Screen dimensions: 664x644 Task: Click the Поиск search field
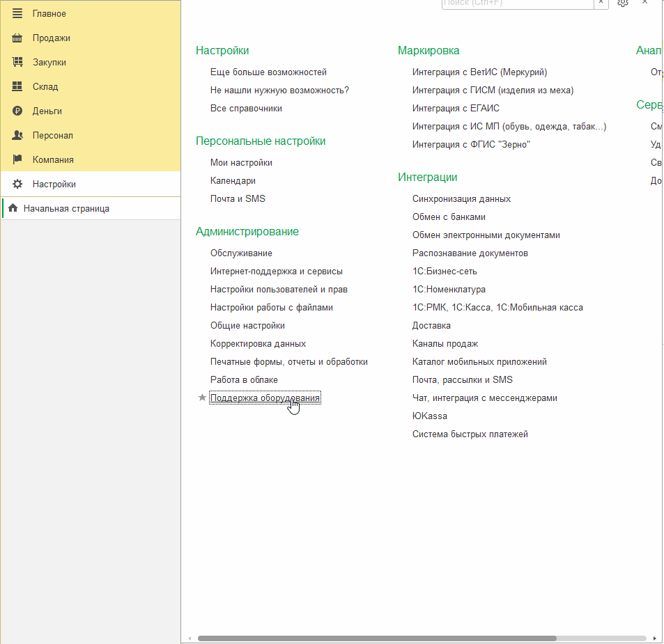coord(517,3)
